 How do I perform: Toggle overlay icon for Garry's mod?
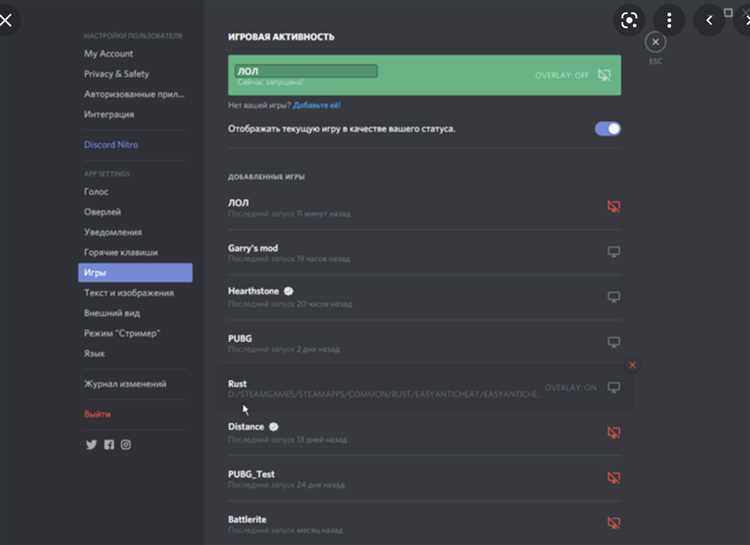tap(614, 252)
